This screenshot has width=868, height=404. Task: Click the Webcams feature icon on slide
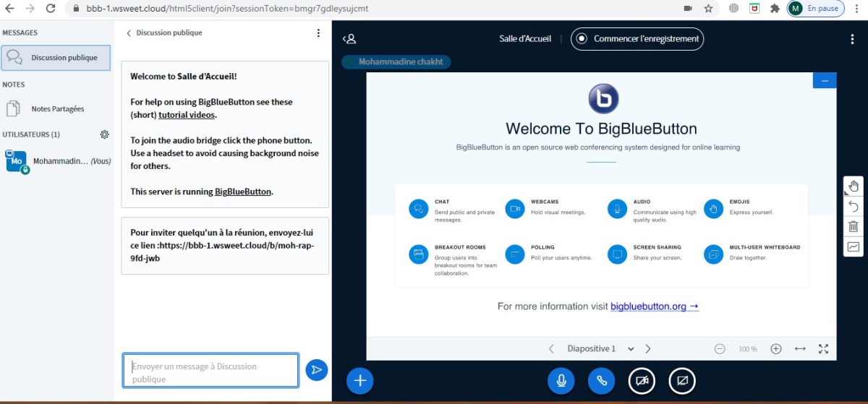(514, 209)
